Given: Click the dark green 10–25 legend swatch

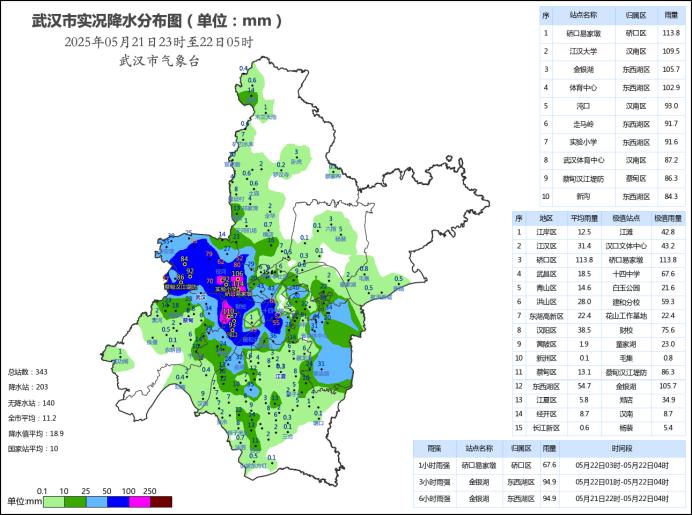Looking at the screenshot, I should click(x=73, y=501).
